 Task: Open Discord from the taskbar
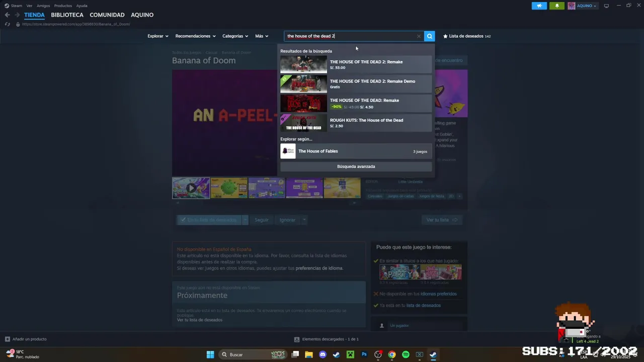click(323, 354)
